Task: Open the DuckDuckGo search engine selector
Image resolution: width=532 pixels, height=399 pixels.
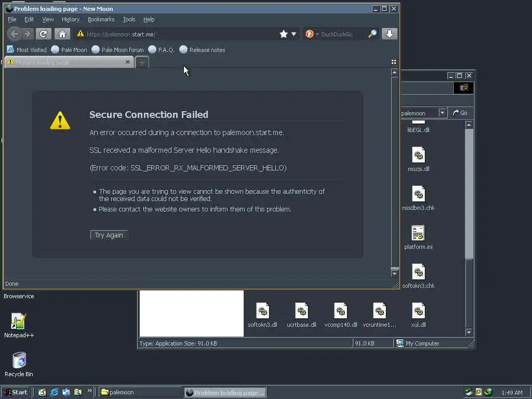Action: (x=312, y=34)
